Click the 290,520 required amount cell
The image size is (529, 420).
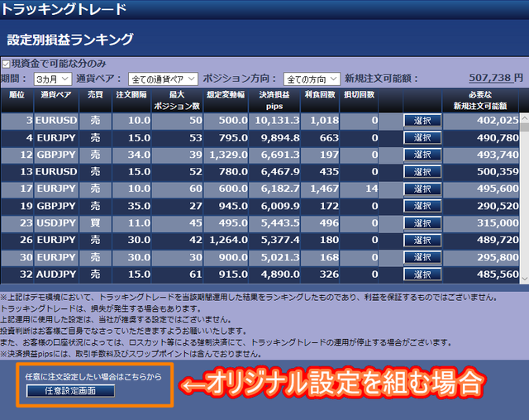coord(481,206)
